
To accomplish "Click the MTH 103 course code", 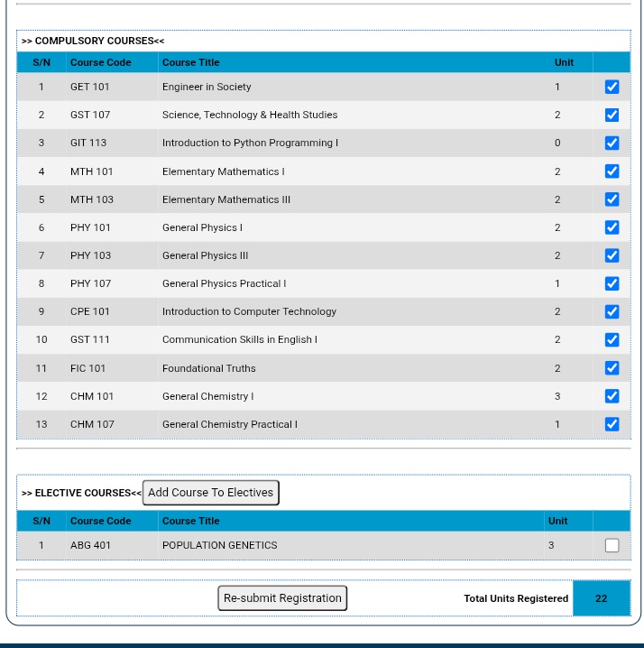I will (x=92, y=199).
